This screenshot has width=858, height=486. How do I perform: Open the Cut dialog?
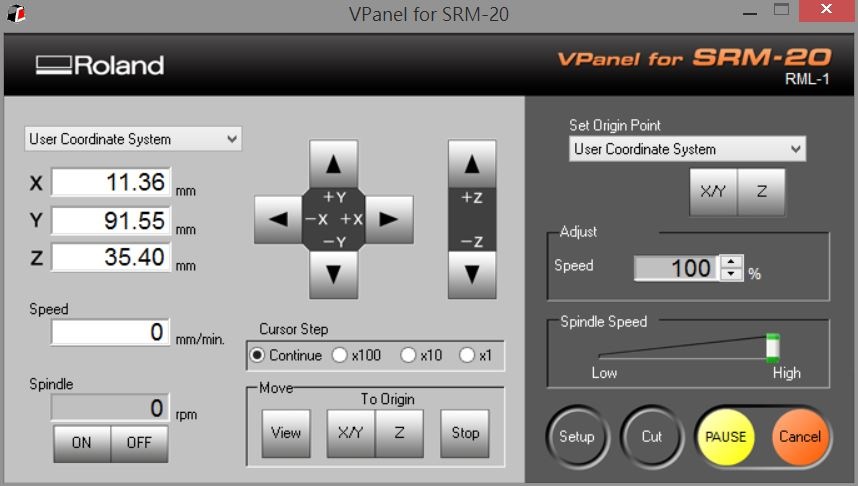[652, 437]
